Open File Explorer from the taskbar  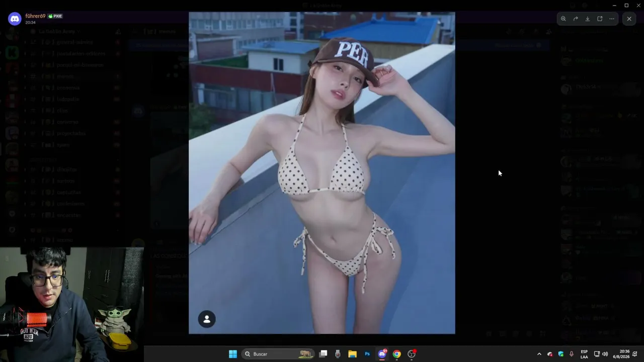pyautogui.click(x=353, y=354)
